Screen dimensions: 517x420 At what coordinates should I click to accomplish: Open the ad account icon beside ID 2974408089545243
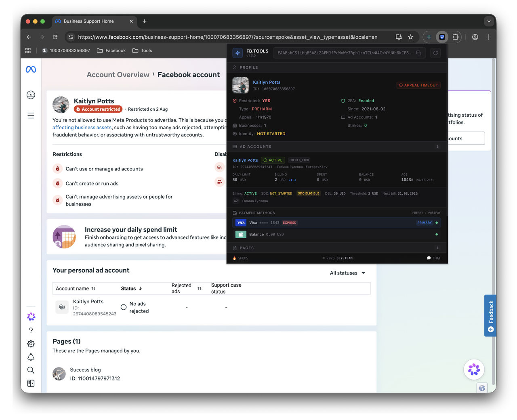point(62,307)
